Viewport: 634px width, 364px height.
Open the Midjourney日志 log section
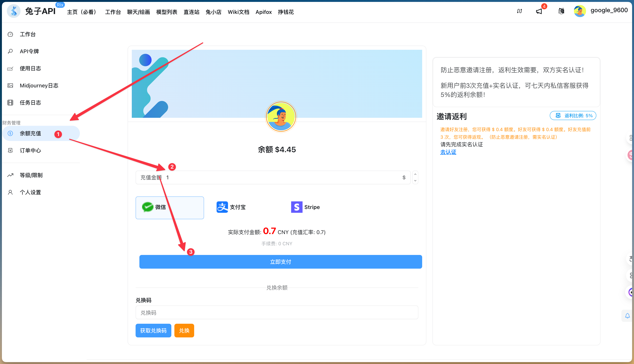(x=39, y=85)
